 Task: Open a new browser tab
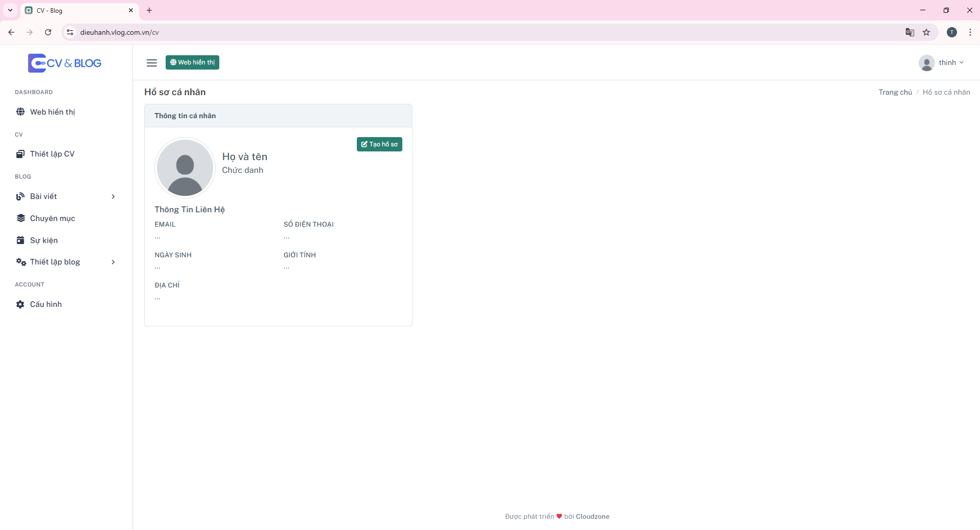point(149,10)
